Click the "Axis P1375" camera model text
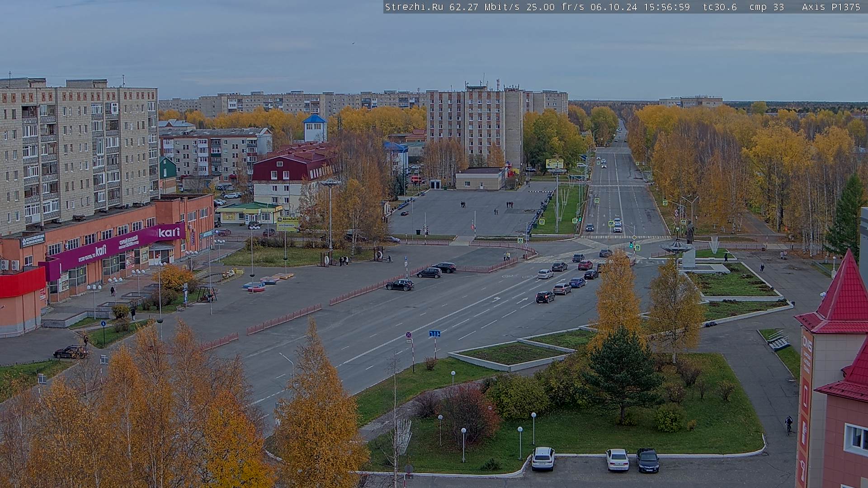 831,7
